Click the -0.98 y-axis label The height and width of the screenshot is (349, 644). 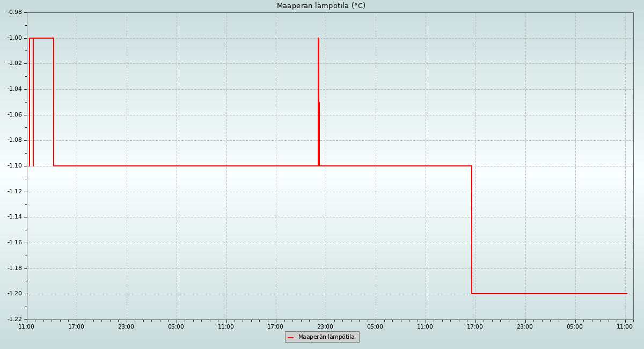click(x=14, y=12)
